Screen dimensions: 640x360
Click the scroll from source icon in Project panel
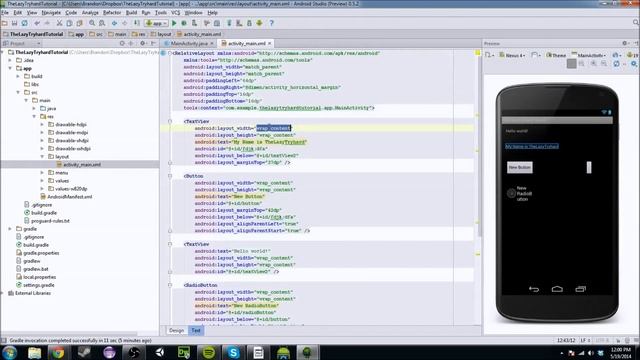pos(122,43)
